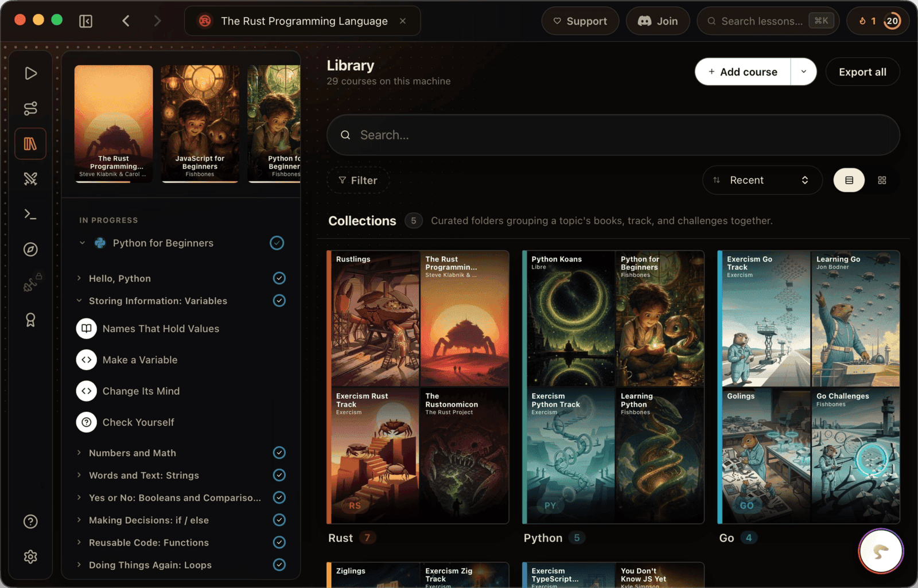Open the level 20 progress ring
Screen dimensions: 918x588
(x=892, y=21)
